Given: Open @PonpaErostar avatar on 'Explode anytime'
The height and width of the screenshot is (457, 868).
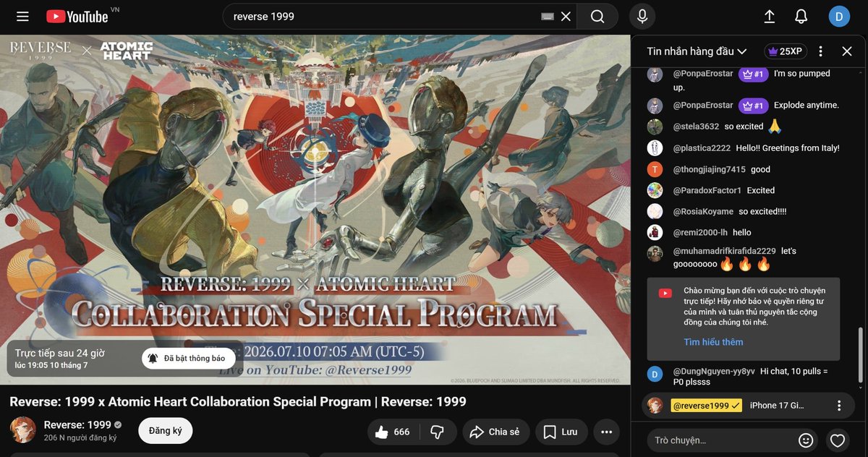Looking at the screenshot, I should tap(655, 106).
